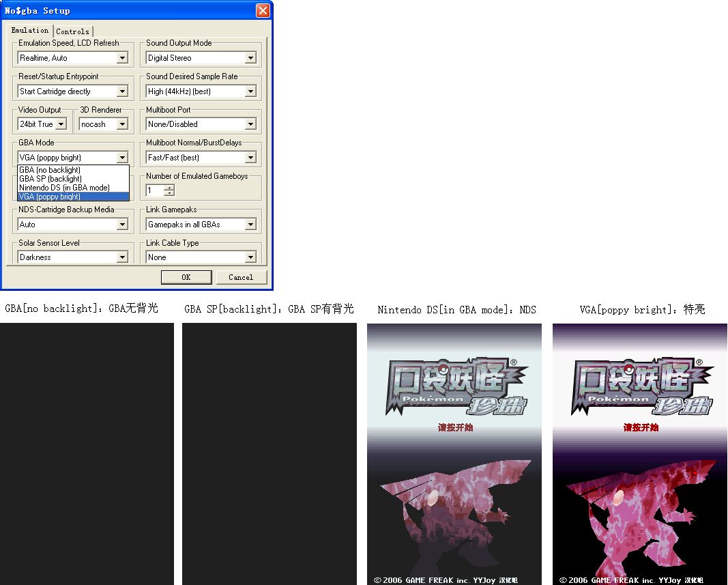Click the GBA SP backlight preview image
Screen dimensions: 728x585
270,454
